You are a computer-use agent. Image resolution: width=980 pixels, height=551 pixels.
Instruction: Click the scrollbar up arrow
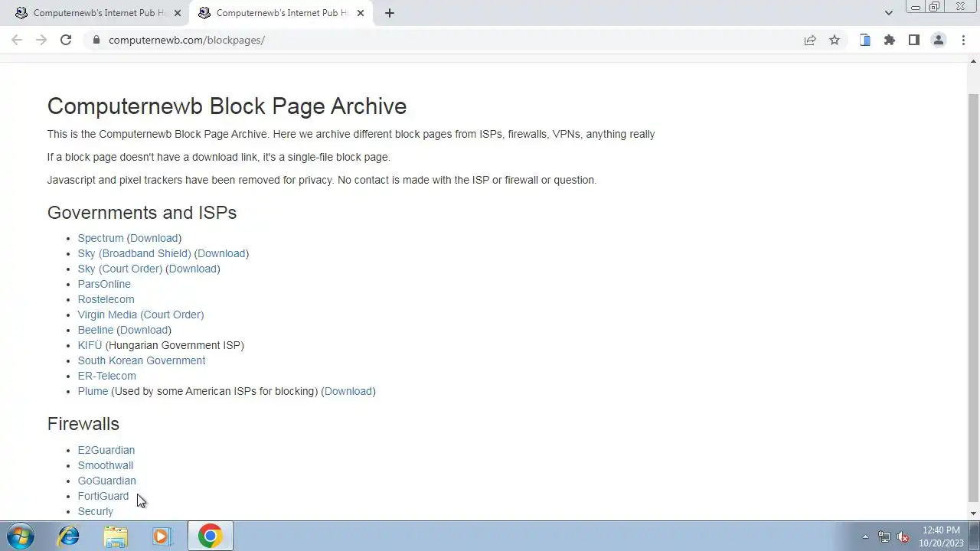tap(974, 60)
